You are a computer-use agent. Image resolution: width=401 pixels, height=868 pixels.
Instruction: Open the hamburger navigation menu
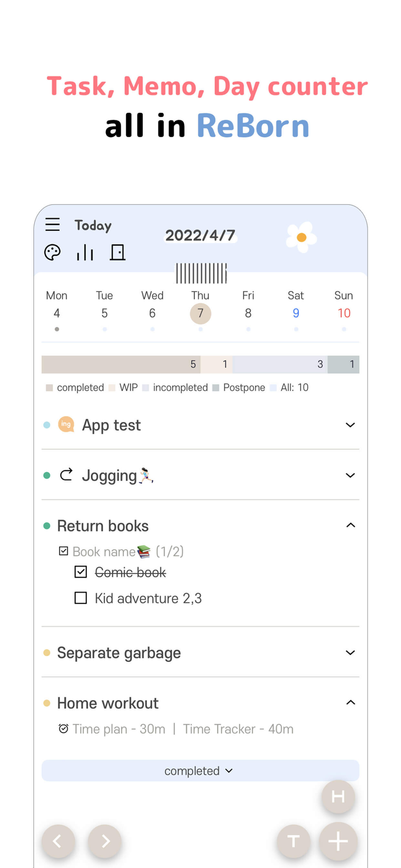coord(53,225)
